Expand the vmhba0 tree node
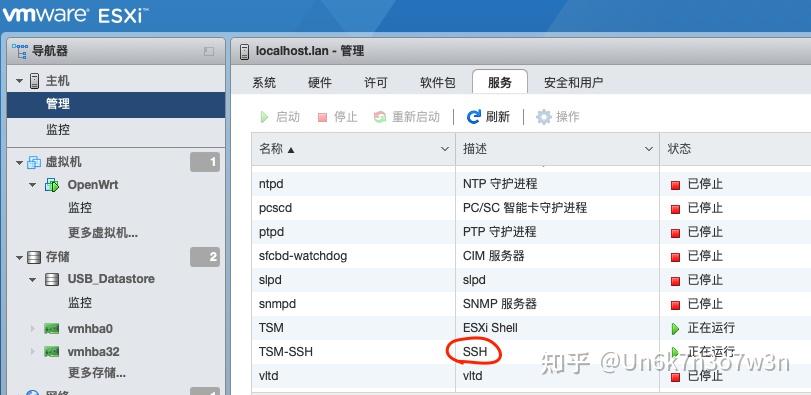The width and height of the screenshot is (811, 395). pos(33,328)
